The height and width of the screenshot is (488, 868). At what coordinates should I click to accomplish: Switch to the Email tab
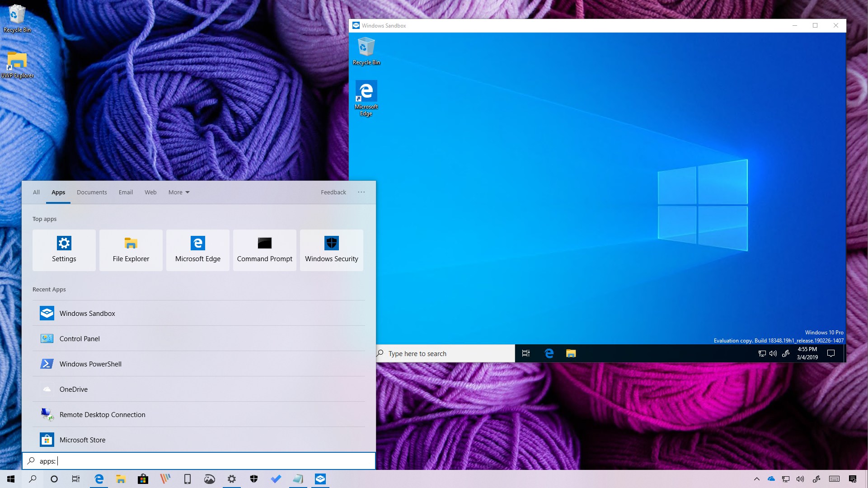click(x=126, y=192)
